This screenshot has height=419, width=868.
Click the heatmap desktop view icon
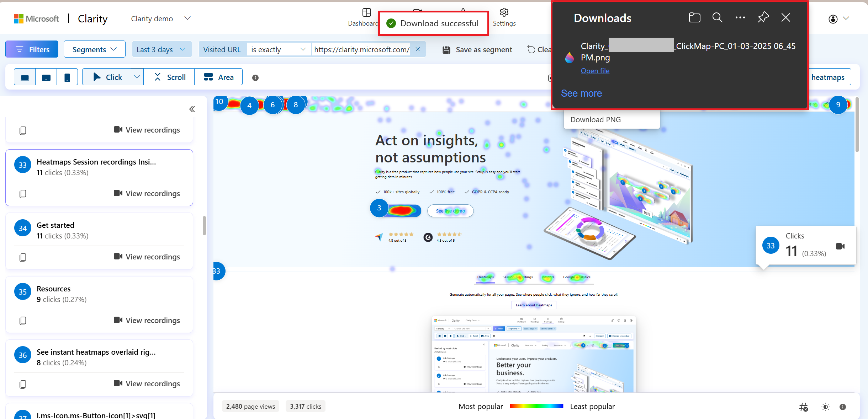click(x=24, y=77)
